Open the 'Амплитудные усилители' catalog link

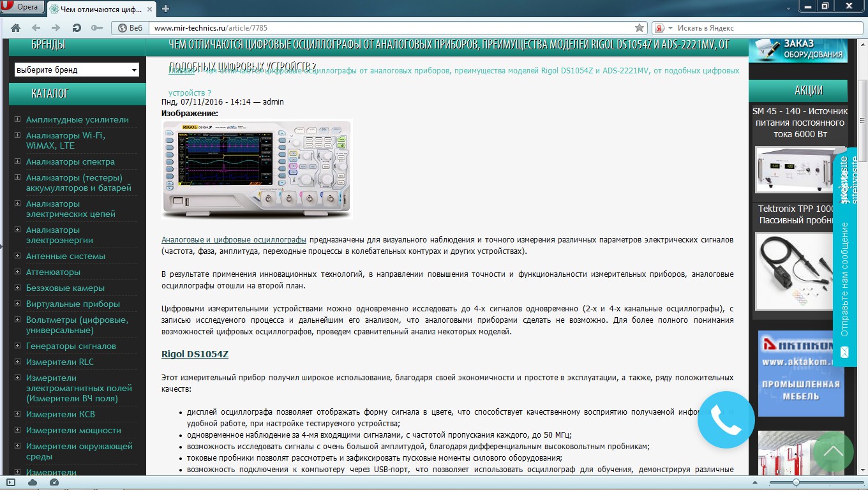pyautogui.click(x=77, y=119)
